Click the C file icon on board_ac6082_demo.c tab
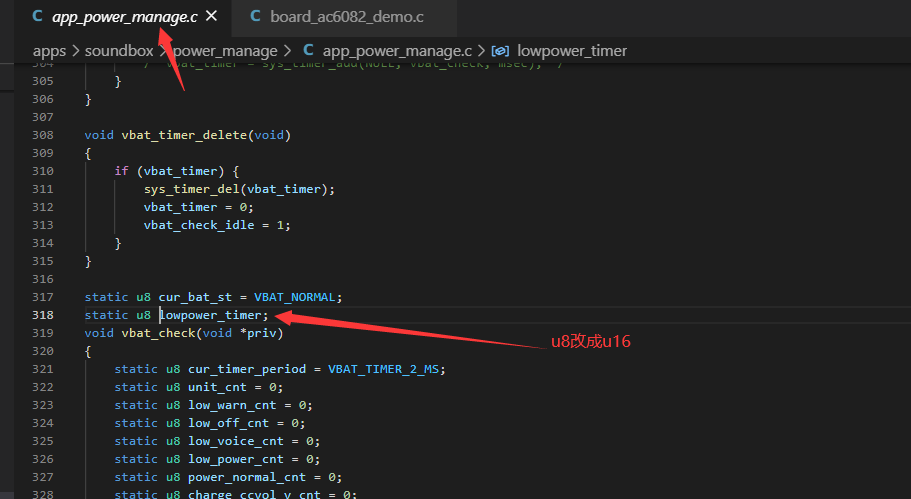 (255, 16)
